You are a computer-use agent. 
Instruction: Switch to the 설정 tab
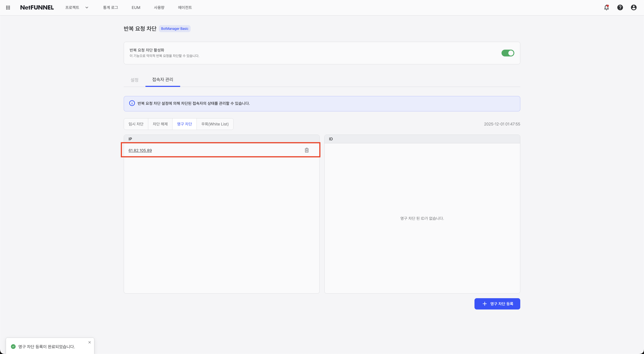(x=134, y=80)
